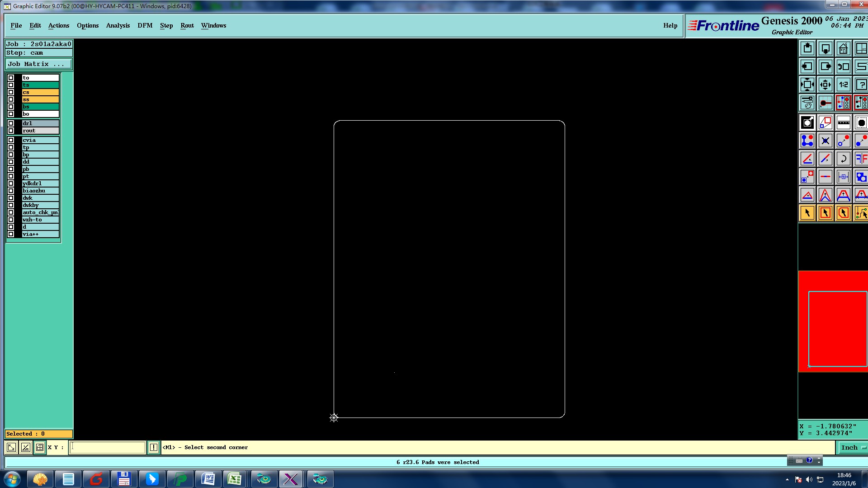This screenshot has height=488, width=868.
Task: Toggle checkbox for layer ts
Action: [x=11, y=85]
